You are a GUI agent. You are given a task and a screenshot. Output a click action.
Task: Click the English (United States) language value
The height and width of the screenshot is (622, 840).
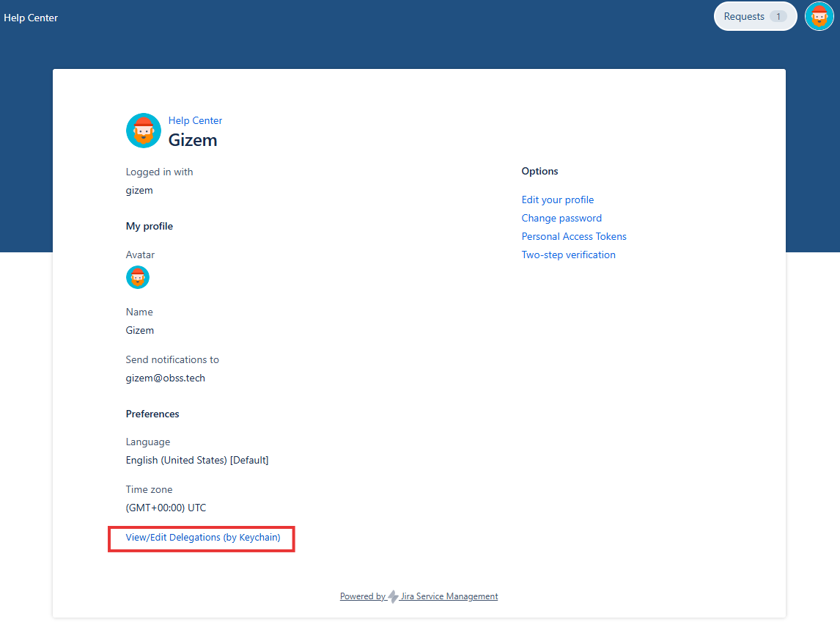[x=197, y=460]
